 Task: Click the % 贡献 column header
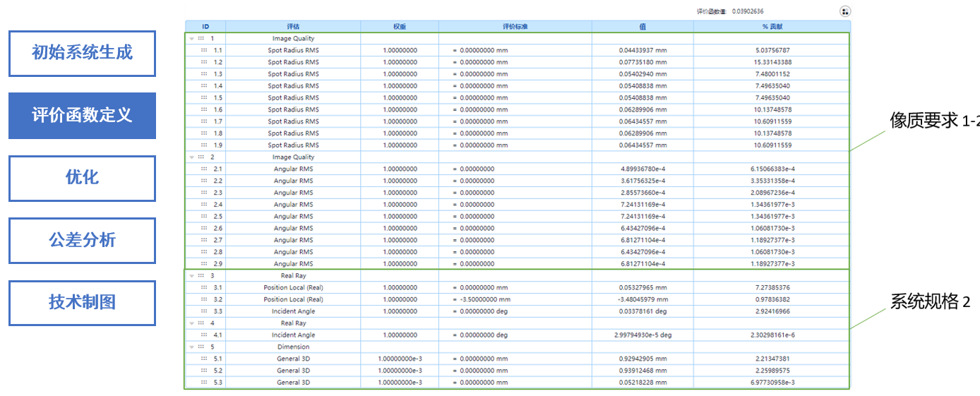point(772,26)
